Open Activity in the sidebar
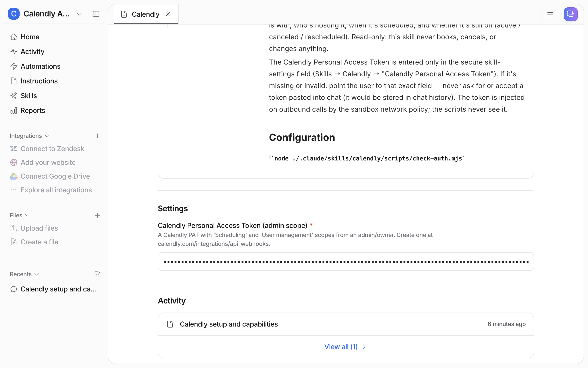The height and width of the screenshot is (368, 588). point(54,52)
